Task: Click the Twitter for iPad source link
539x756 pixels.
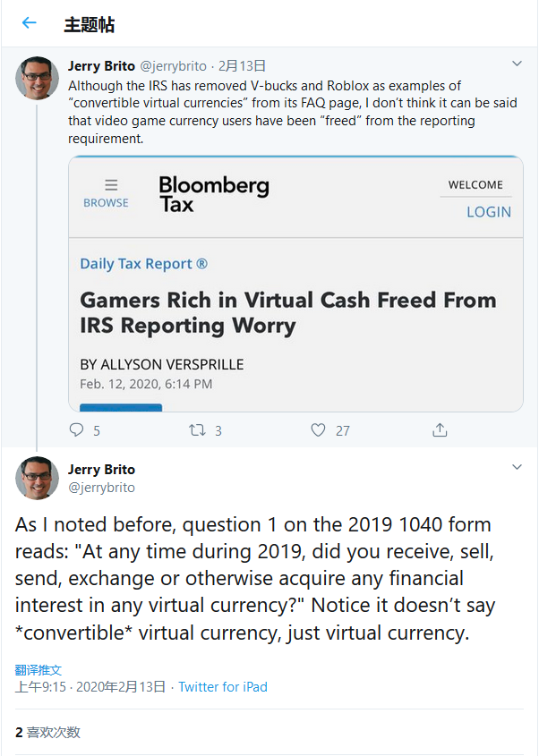Action: (223, 687)
